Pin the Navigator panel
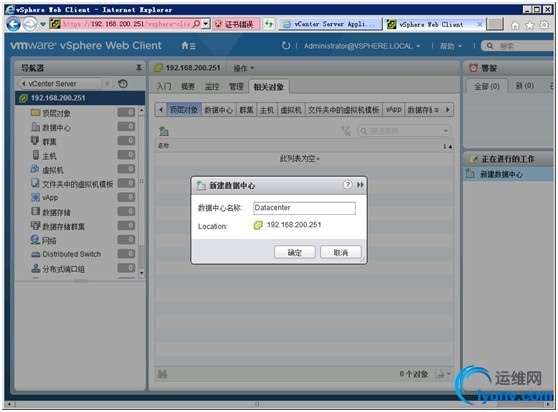The width and height of the screenshot is (558, 412). coord(139,68)
